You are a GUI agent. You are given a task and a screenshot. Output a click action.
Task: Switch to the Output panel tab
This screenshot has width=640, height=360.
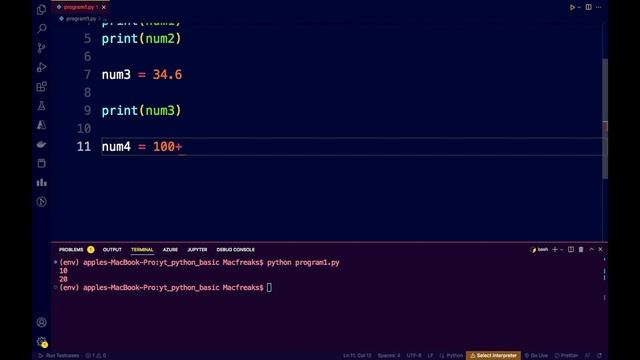coord(112,249)
